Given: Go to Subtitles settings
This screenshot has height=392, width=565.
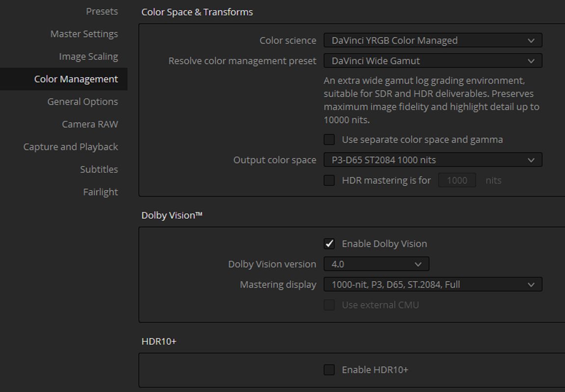Looking at the screenshot, I should (x=99, y=170).
